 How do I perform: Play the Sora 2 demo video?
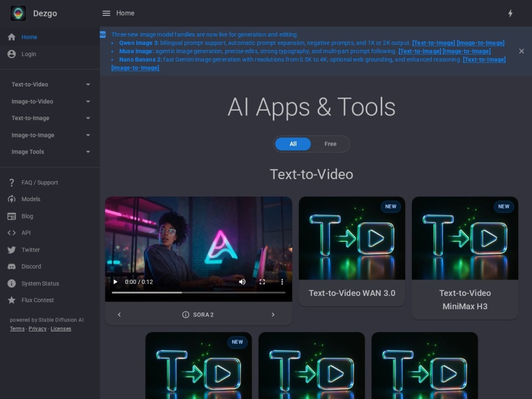115,282
